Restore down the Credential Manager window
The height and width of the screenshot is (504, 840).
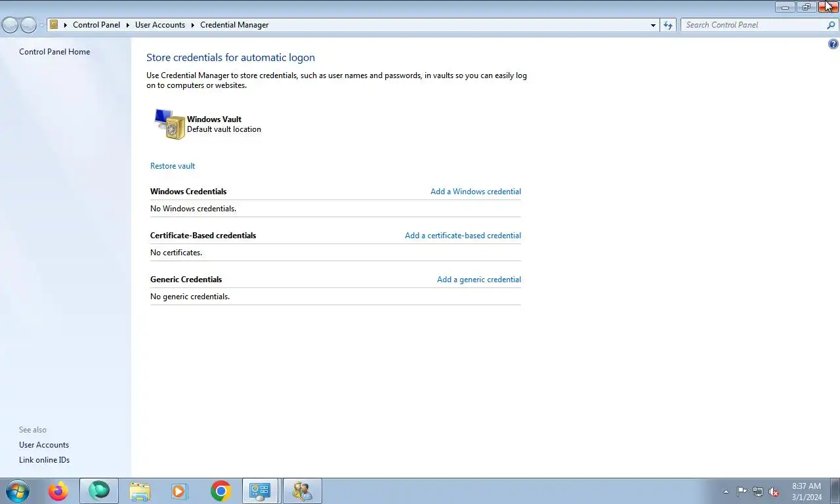click(x=807, y=7)
